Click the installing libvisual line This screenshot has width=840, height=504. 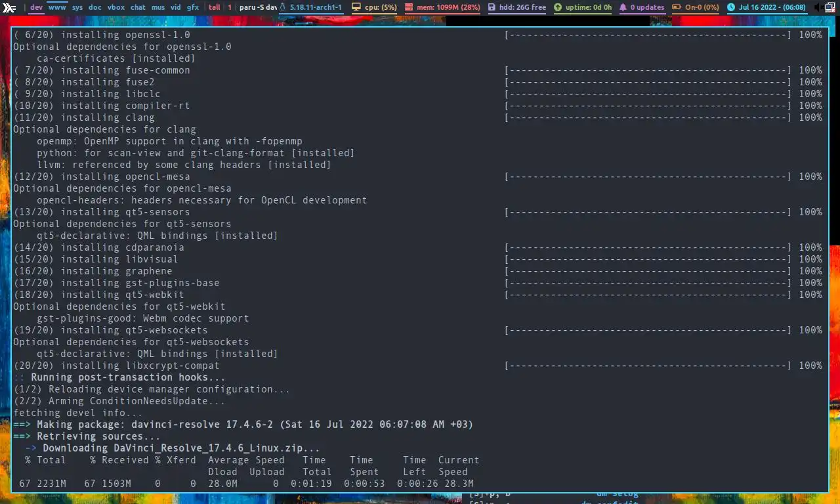point(96,259)
